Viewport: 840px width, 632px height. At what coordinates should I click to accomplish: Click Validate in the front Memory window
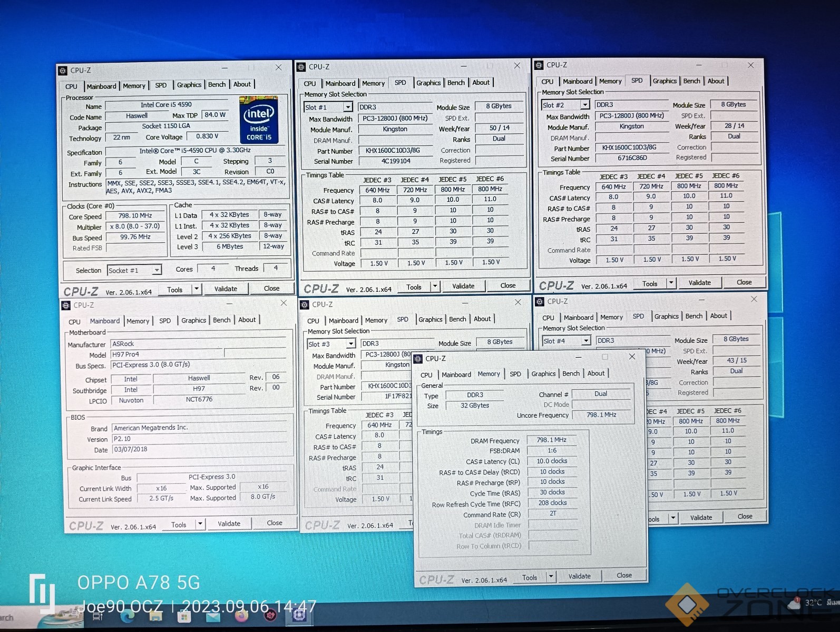pos(580,576)
